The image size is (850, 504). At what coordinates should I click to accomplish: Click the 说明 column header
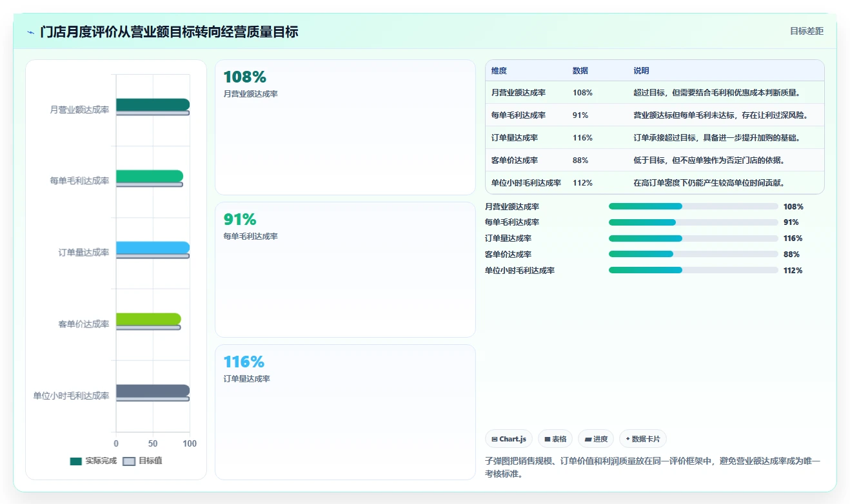[x=641, y=71]
